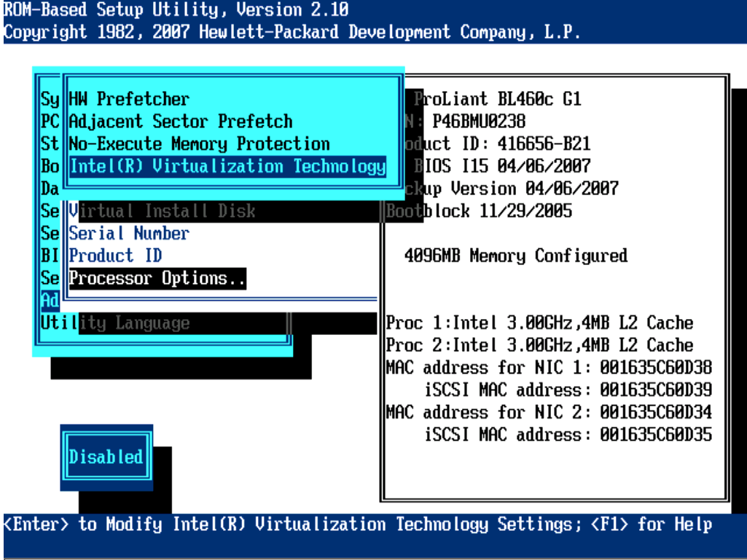Click the iSCSI MAC address 001635C60D35

pyautogui.click(x=656, y=435)
